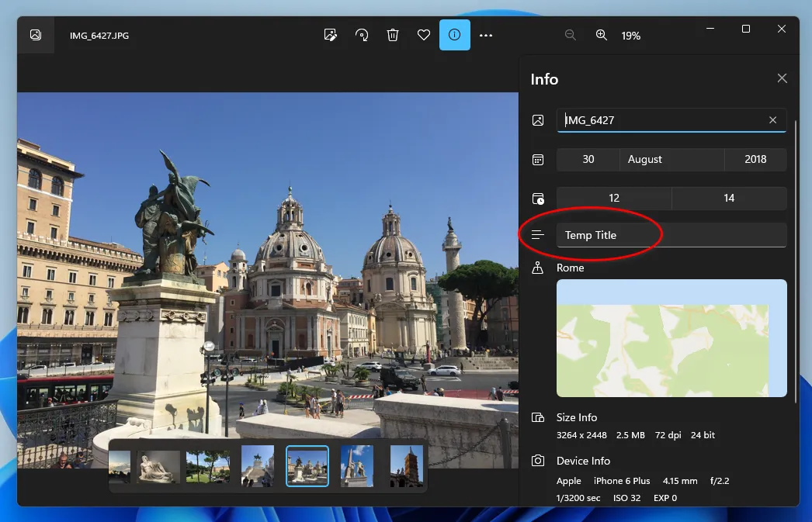Click the 2.5 MB file size text

(630, 435)
